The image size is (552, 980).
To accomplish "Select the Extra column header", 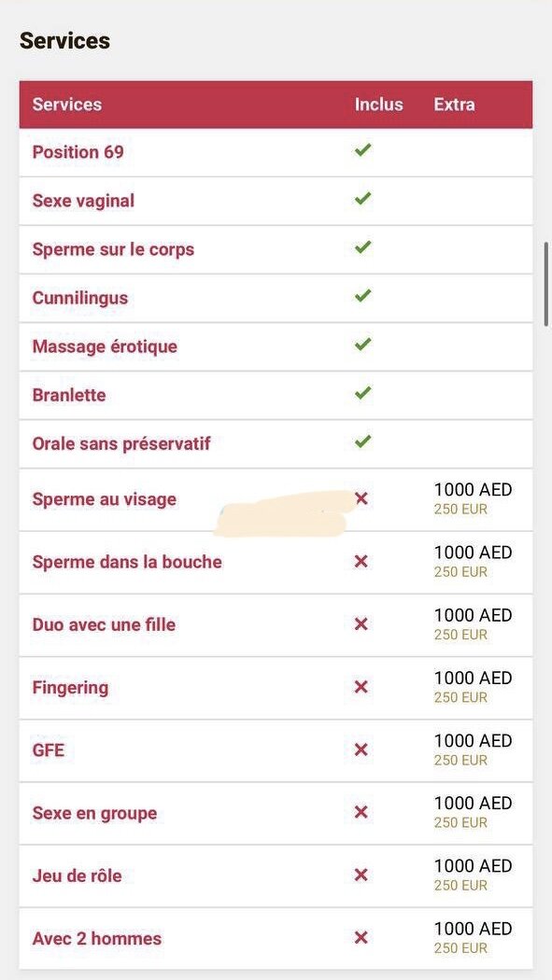I will (454, 105).
